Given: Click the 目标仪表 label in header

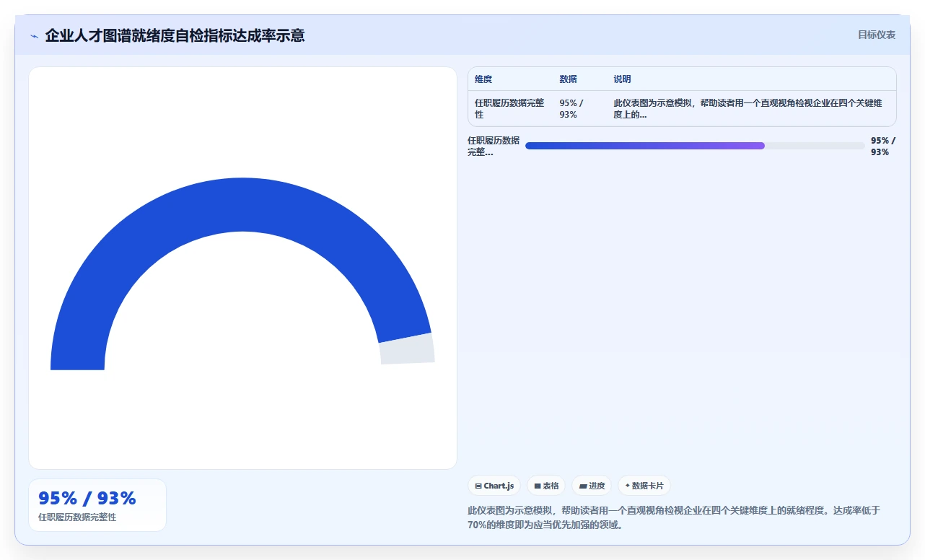Looking at the screenshot, I should point(876,35).
